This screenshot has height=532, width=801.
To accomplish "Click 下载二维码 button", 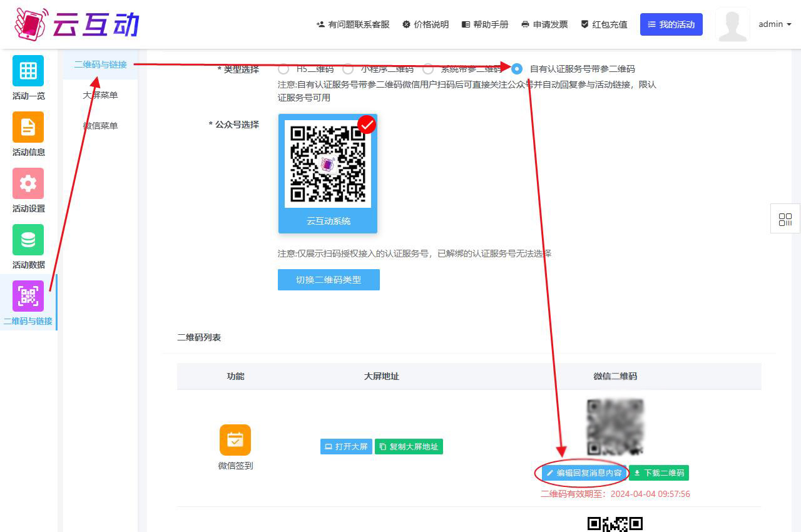I will coord(659,473).
